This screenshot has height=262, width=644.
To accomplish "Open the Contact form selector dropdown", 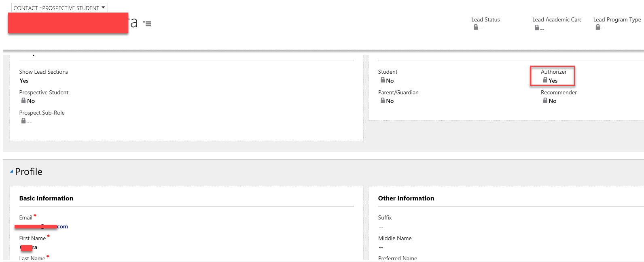I will click(59, 8).
